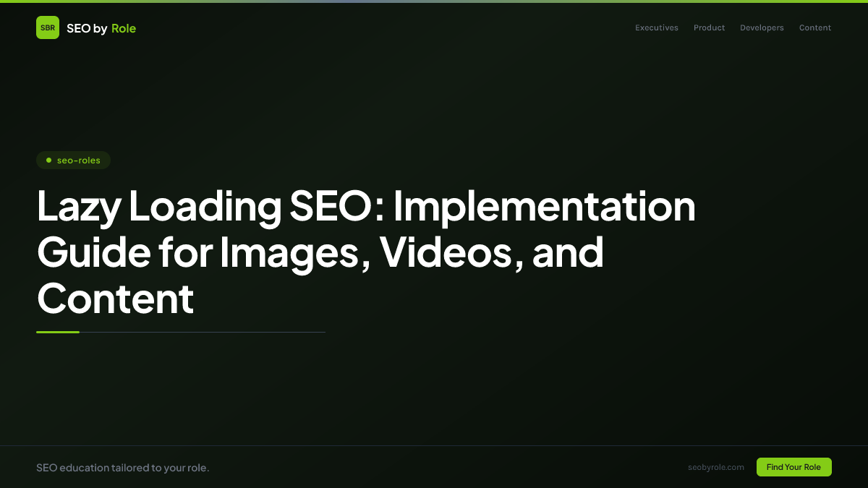The height and width of the screenshot is (488, 868).
Task: Select the Developers navigation item
Action: coord(762,27)
